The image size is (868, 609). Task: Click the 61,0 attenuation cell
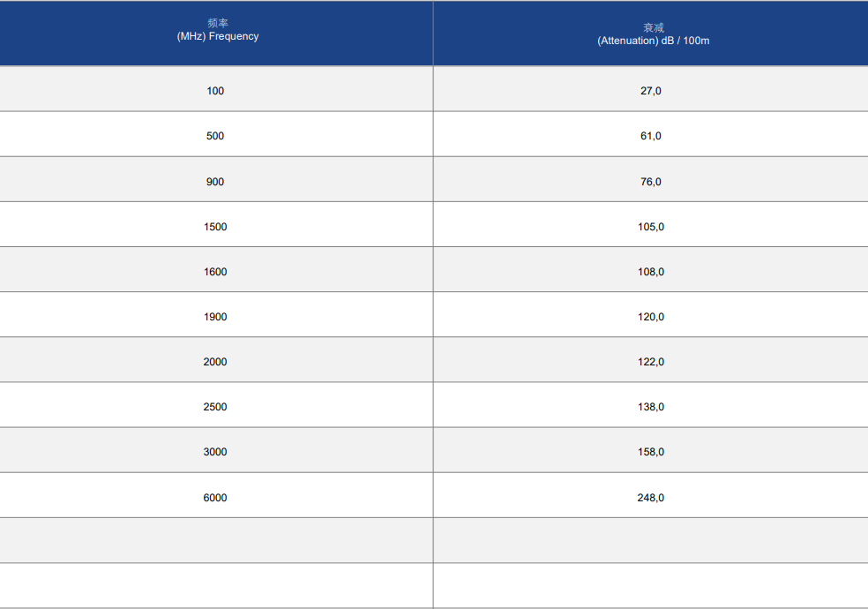pos(650,136)
